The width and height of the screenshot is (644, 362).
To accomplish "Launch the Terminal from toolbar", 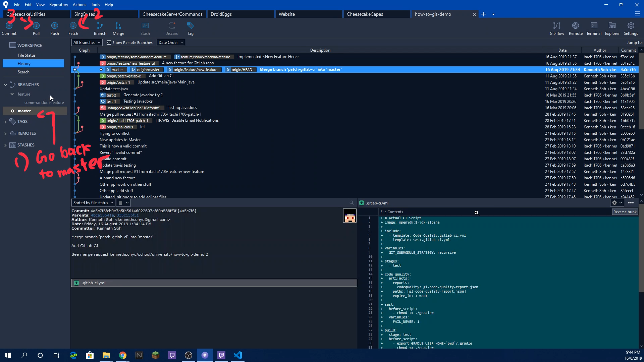I will [x=594, y=28].
